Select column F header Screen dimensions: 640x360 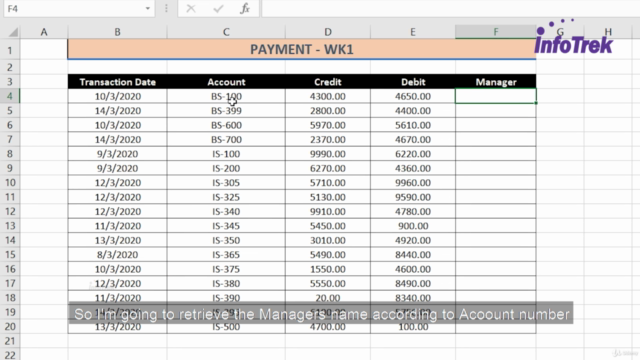pos(496,32)
